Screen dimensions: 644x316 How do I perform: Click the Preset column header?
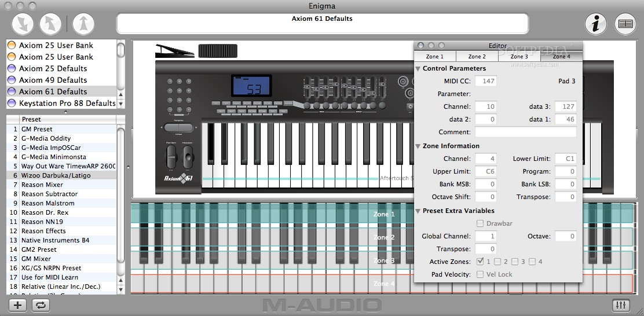coord(68,119)
